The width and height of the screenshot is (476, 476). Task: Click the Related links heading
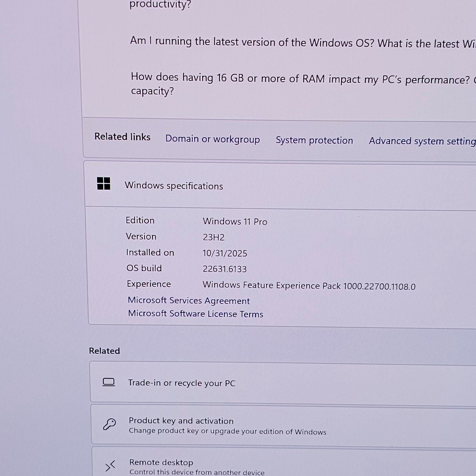pyautogui.click(x=122, y=137)
